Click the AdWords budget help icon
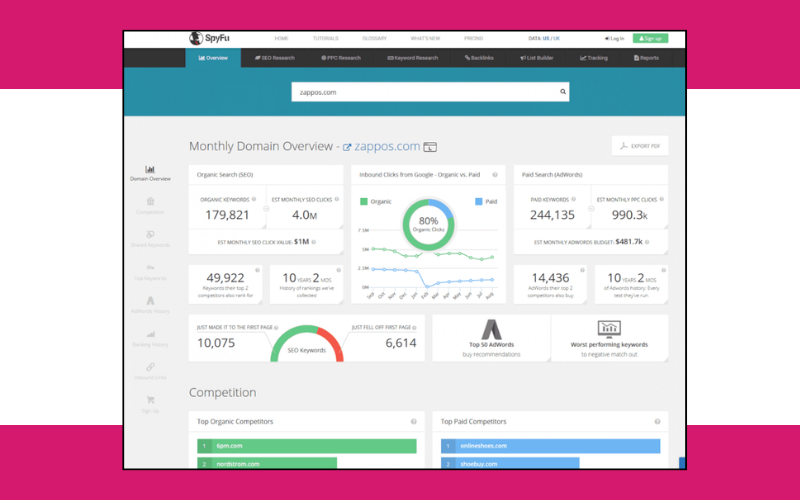Viewport: 800px width, 500px height. pos(647,242)
